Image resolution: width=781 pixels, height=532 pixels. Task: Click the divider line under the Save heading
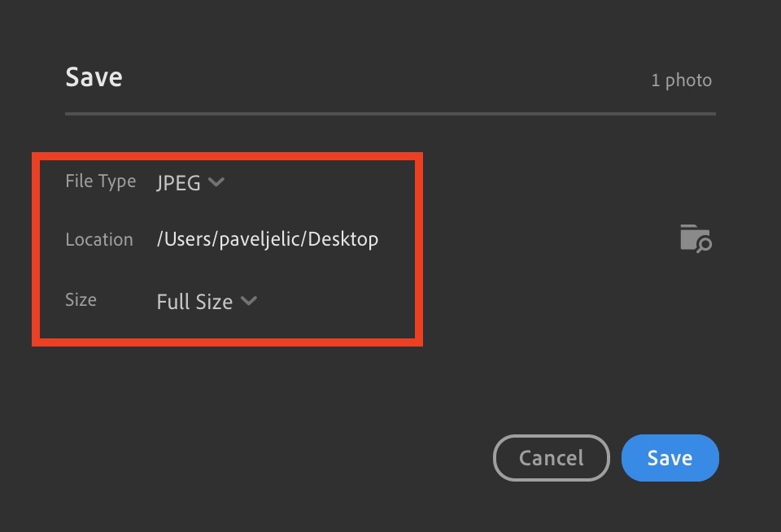pyautogui.click(x=390, y=114)
